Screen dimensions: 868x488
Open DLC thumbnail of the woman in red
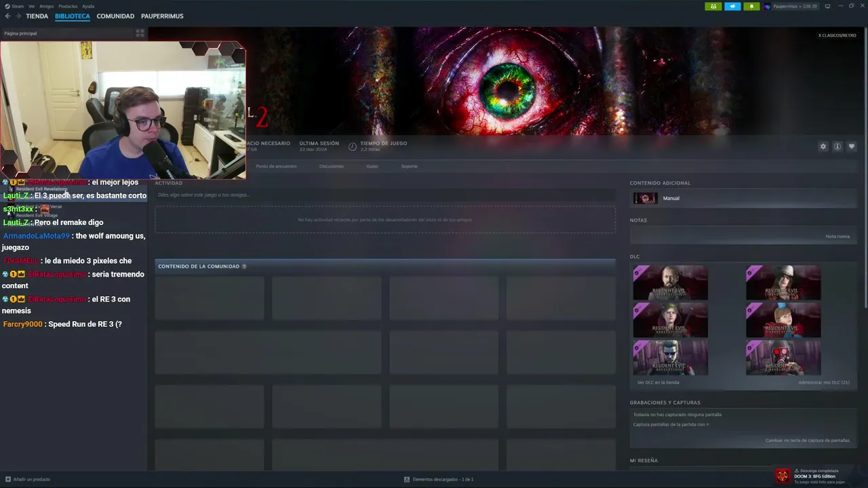[x=670, y=320]
